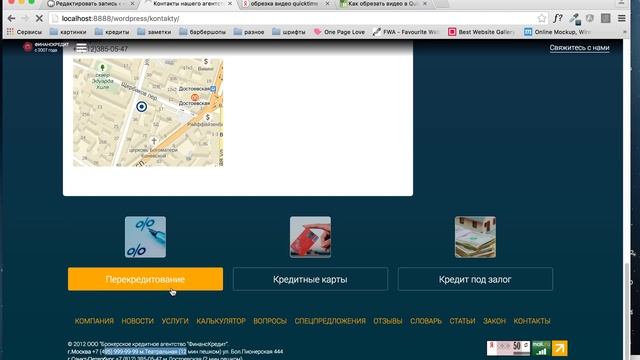Bookmark this page with the star icon
The width and height of the screenshot is (640, 360).
(x=542, y=18)
